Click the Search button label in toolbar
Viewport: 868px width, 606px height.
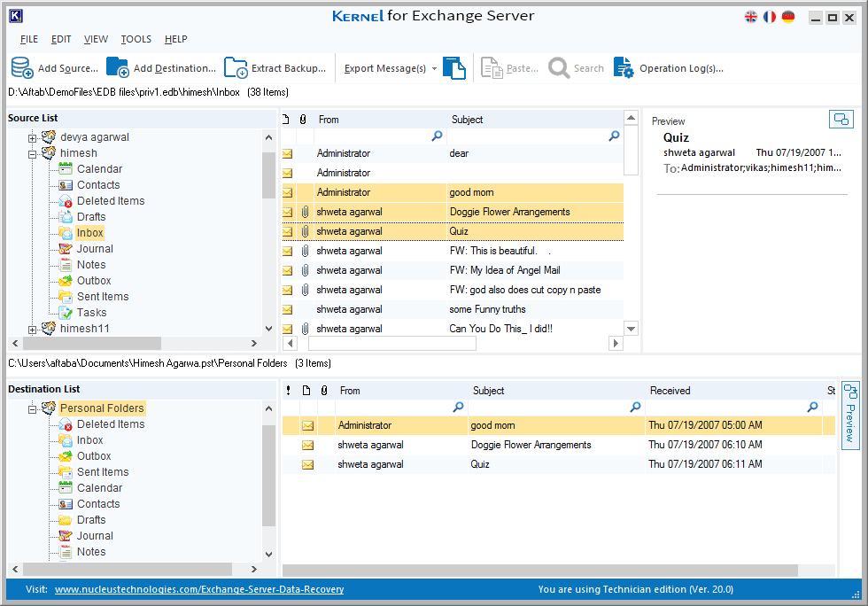tap(588, 68)
